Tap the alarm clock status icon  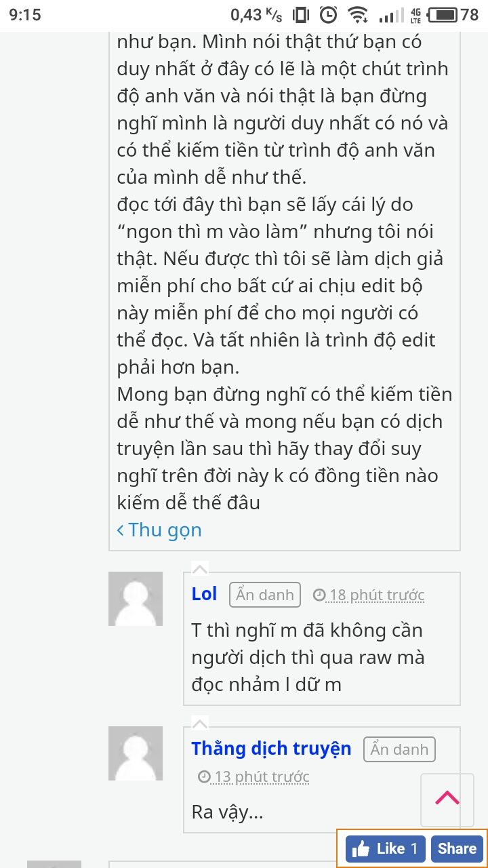[329, 14]
